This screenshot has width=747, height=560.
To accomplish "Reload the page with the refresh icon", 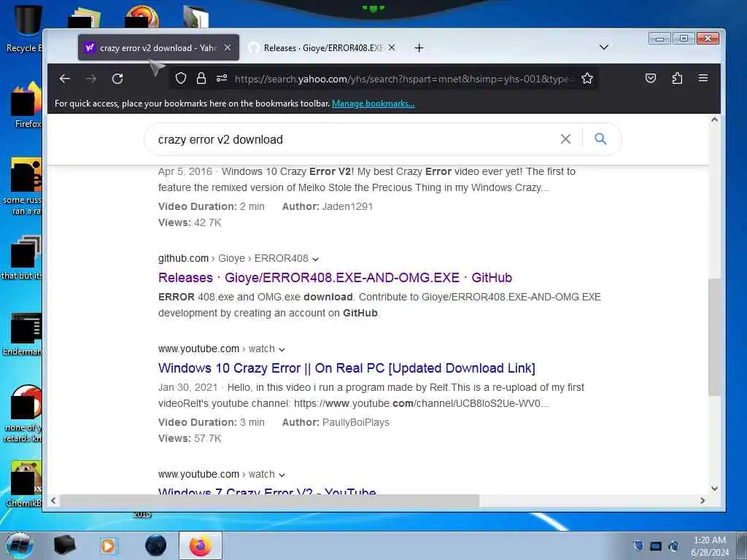I will 117,79.
